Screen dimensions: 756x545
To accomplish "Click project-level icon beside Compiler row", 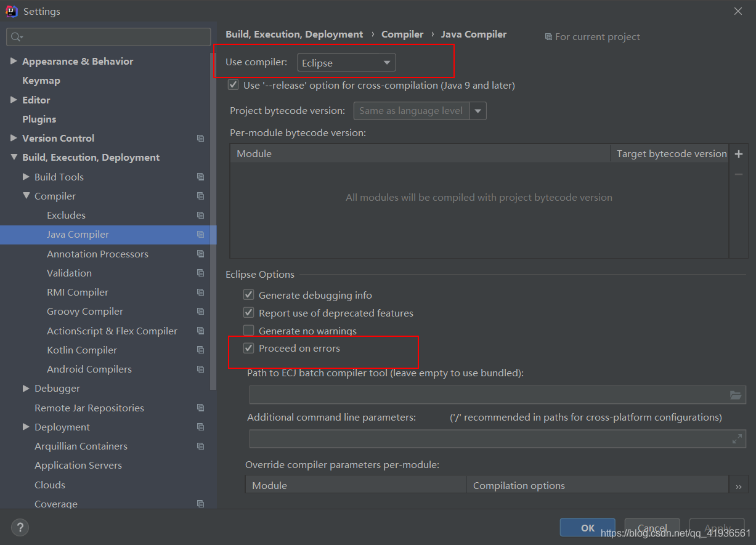I will [200, 196].
